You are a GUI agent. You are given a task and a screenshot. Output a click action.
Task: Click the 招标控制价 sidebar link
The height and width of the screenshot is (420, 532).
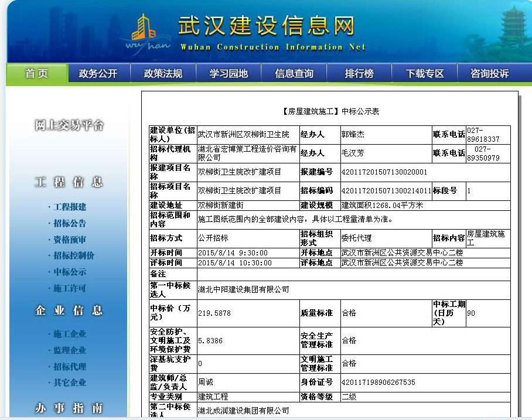[73, 255]
